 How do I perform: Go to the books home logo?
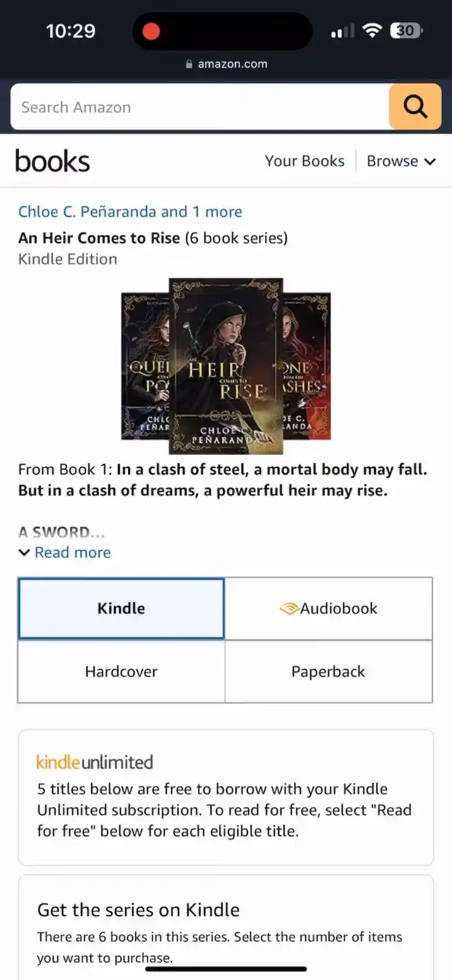[52, 161]
